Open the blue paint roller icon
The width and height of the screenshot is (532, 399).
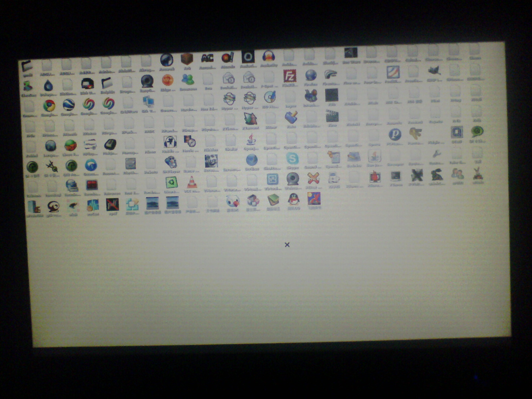(291, 118)
